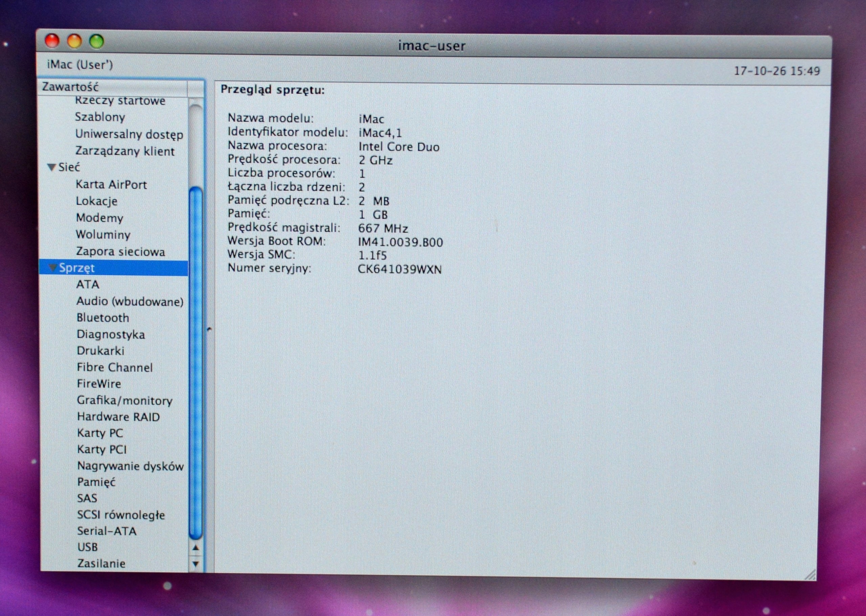Open Serial-ATA section
Screen dimensions: 866x616
(107, 531)
